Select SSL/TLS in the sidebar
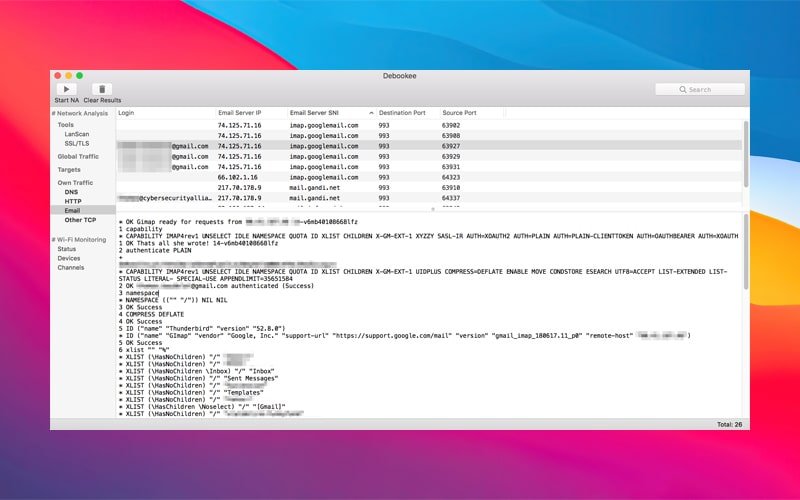Image resolution: width=800 pixels, height=500 pixels. 77,144
